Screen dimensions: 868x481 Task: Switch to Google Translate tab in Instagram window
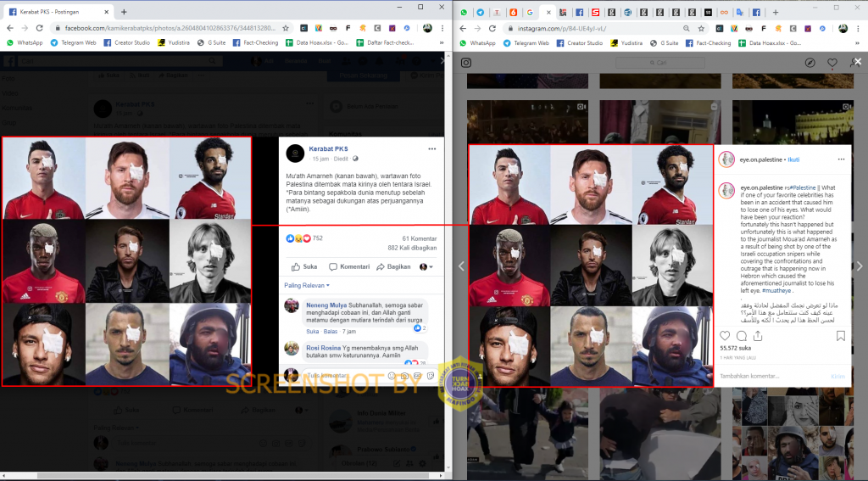739,12
